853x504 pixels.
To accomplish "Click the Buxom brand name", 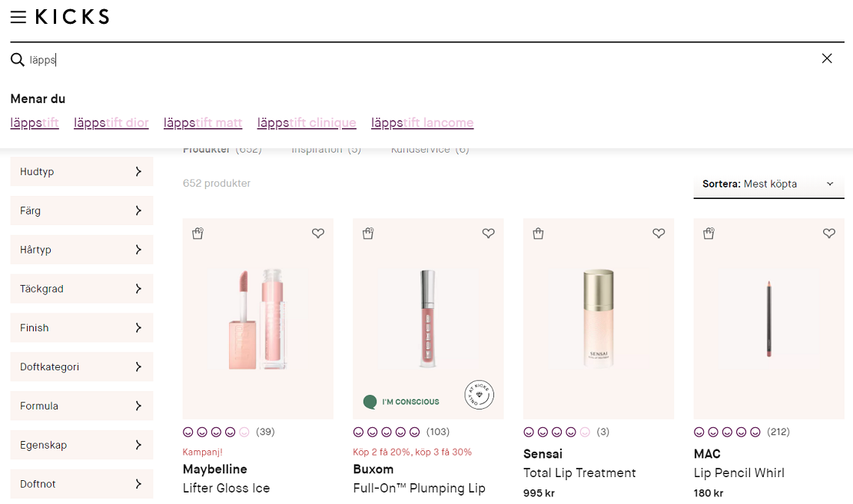I will [373, 469].
